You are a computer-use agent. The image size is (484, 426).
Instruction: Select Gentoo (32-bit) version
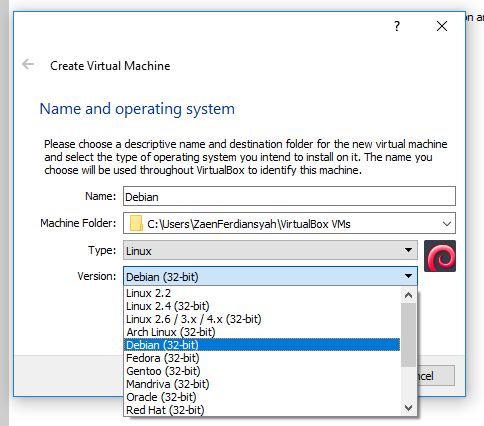[x=262, y=371]
